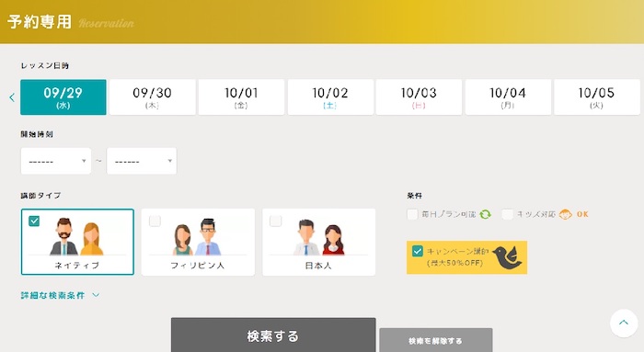Open the start time to dropdown
Screen dimensions: 644x352
(x=142, y=161)
